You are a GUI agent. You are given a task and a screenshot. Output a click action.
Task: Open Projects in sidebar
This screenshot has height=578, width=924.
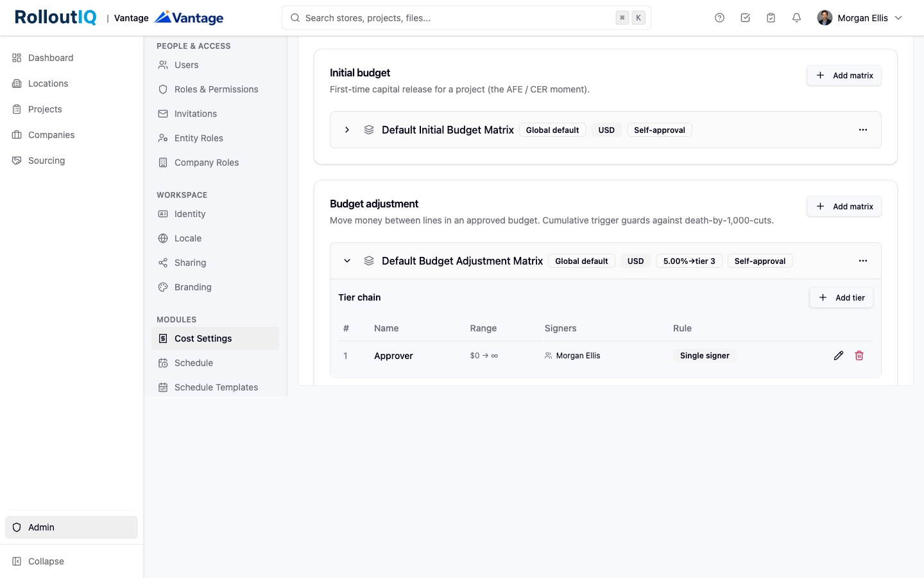71,109
